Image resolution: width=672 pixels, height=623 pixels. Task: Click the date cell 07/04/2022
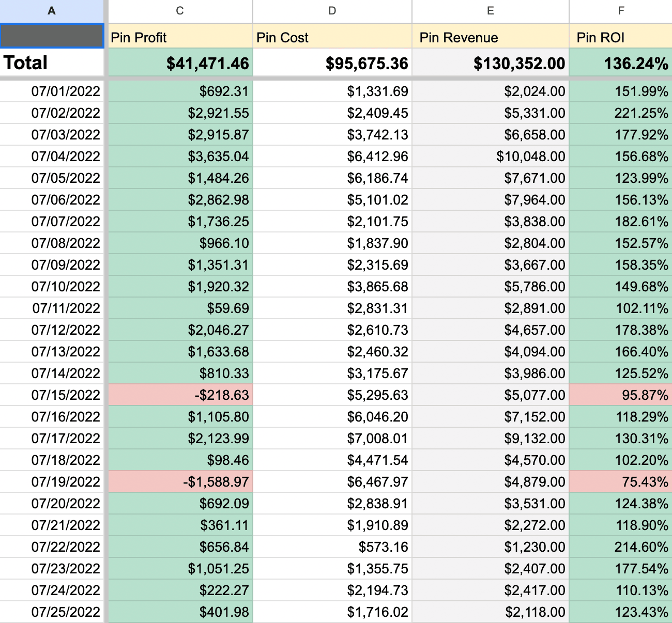coord(52,157)
